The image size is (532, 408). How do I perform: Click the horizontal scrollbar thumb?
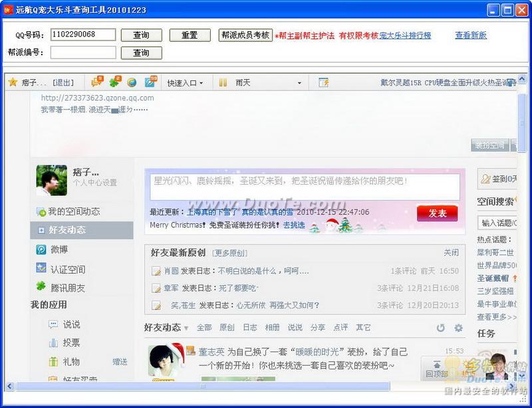pos(203,386)
